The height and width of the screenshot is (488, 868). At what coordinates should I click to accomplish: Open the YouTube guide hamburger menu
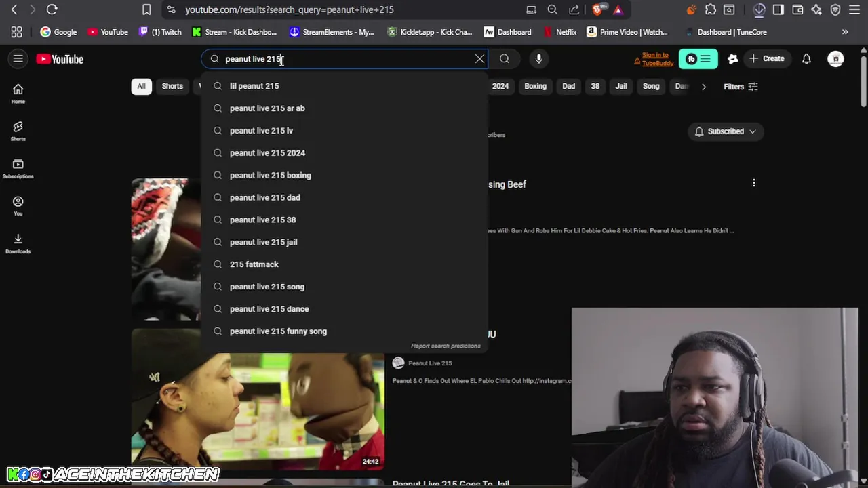[18, 59]
